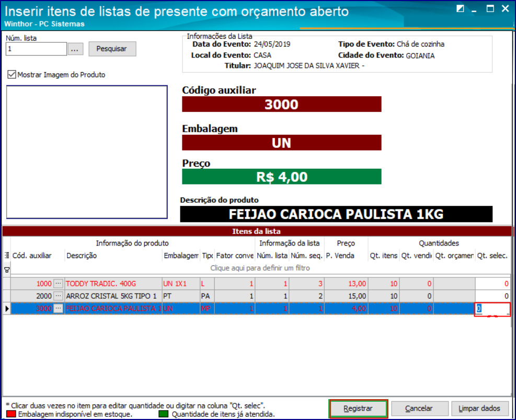The height and width of the screenshot is (420, 516).
Task: Click the 13,00 price cell
Action: 346,284
